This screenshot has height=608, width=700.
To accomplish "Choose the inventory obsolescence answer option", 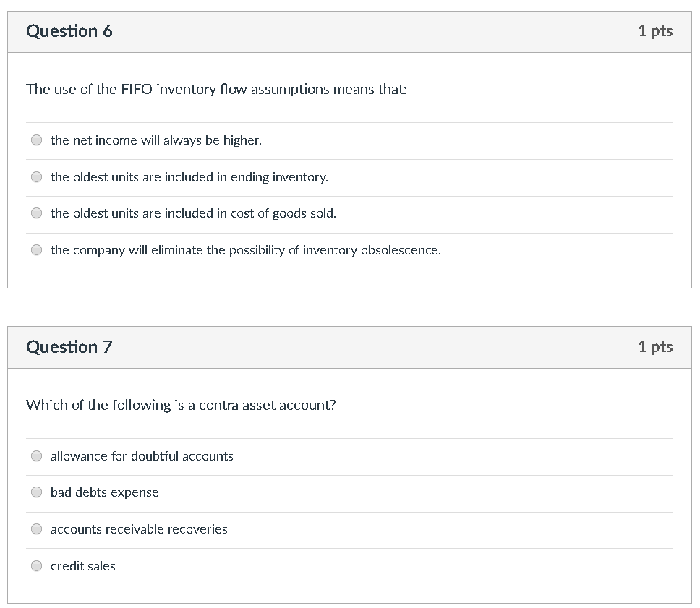I will pyautogui.click(x=36, y=249).
